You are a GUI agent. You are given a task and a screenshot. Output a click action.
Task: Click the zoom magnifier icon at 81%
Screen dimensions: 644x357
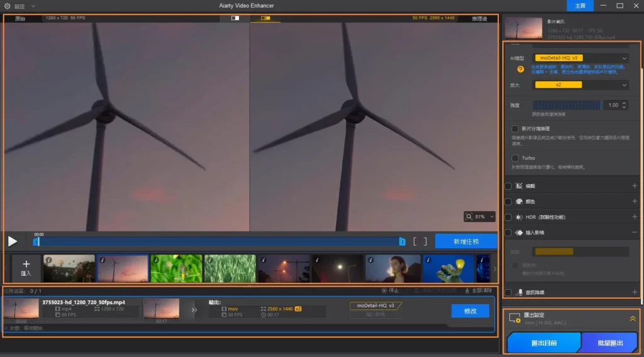click(x=470, y=216)
